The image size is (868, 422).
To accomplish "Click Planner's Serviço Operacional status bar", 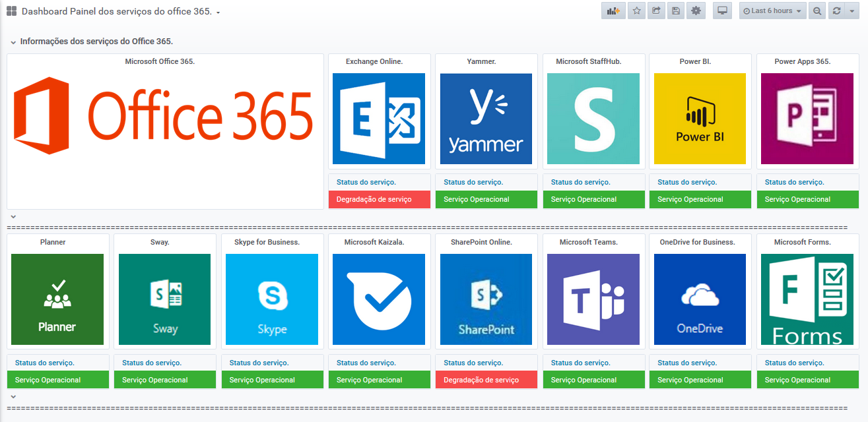I will point(58,380).
